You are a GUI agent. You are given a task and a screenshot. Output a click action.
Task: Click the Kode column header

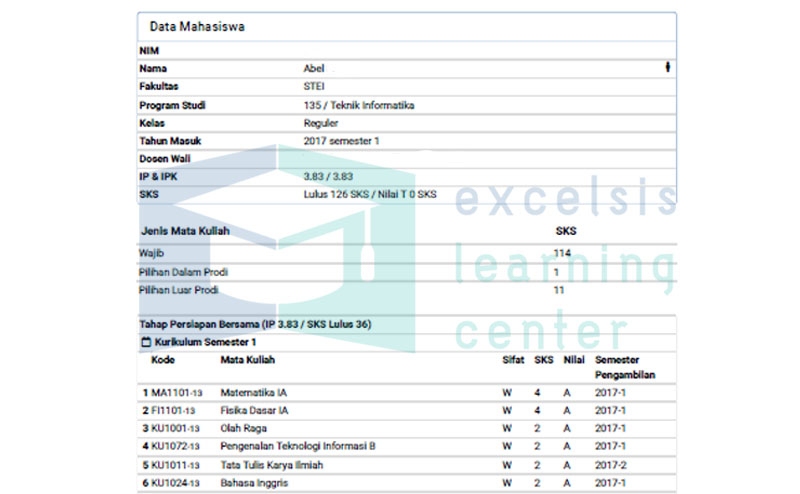[163, 360]
